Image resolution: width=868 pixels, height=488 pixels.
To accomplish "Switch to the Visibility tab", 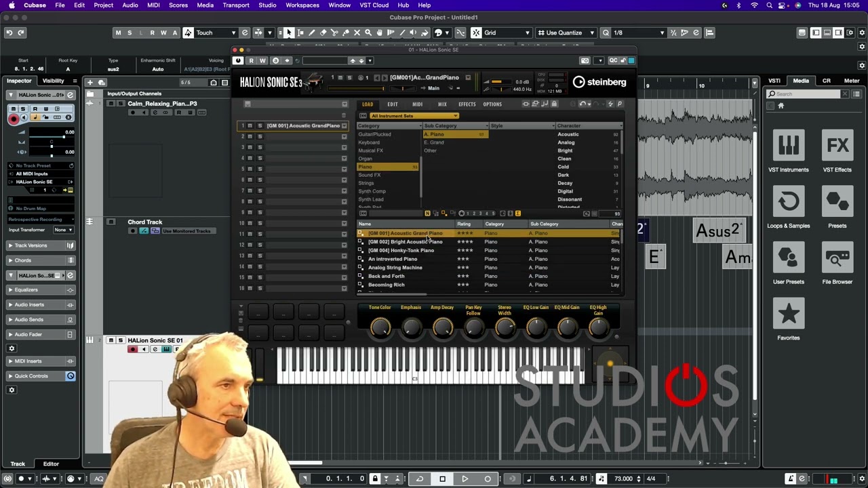I will (54, 81).
